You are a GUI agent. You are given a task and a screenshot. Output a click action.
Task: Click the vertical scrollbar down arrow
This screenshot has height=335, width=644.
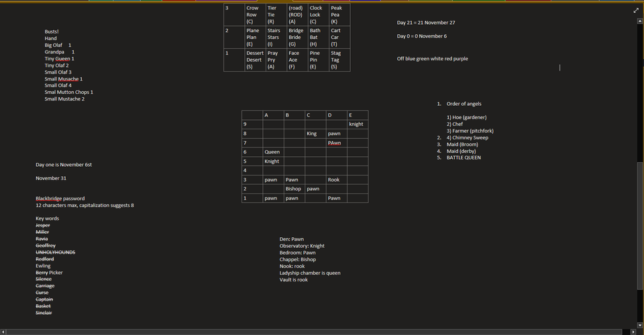click(x=639, y=324)
